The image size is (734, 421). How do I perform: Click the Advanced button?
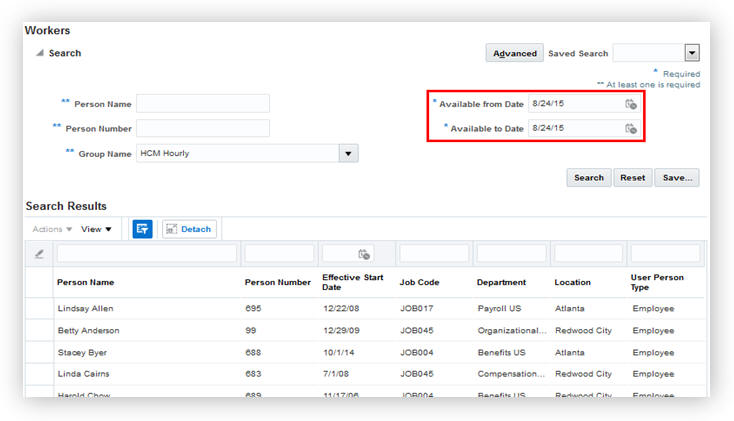pyautogui.click(x=514, y=53)
